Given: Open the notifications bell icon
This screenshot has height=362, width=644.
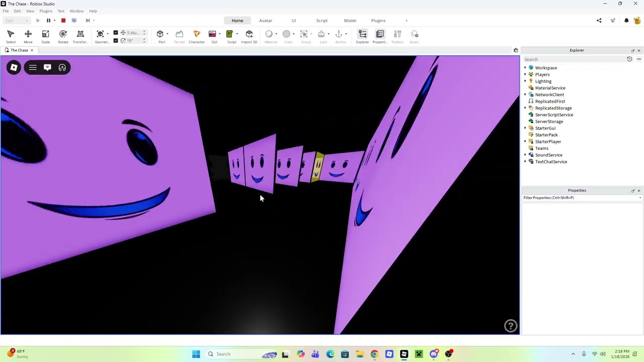Looking at the screenshot, I should click(x=626, y=21).
